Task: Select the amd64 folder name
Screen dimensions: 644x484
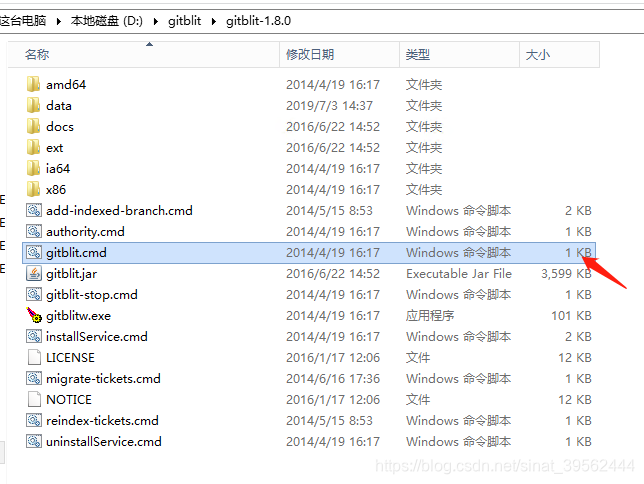Action: [x=66, y=85]
